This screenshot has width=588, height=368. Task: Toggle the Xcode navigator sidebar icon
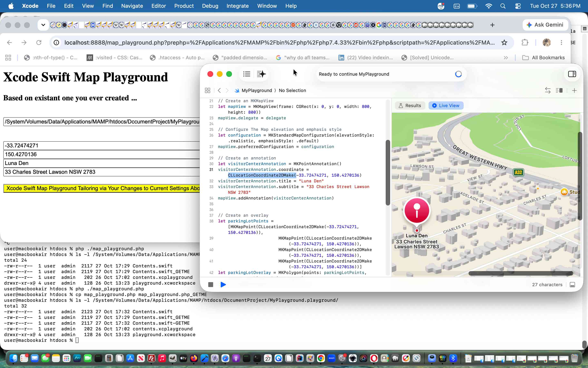(x=247, y=74)
